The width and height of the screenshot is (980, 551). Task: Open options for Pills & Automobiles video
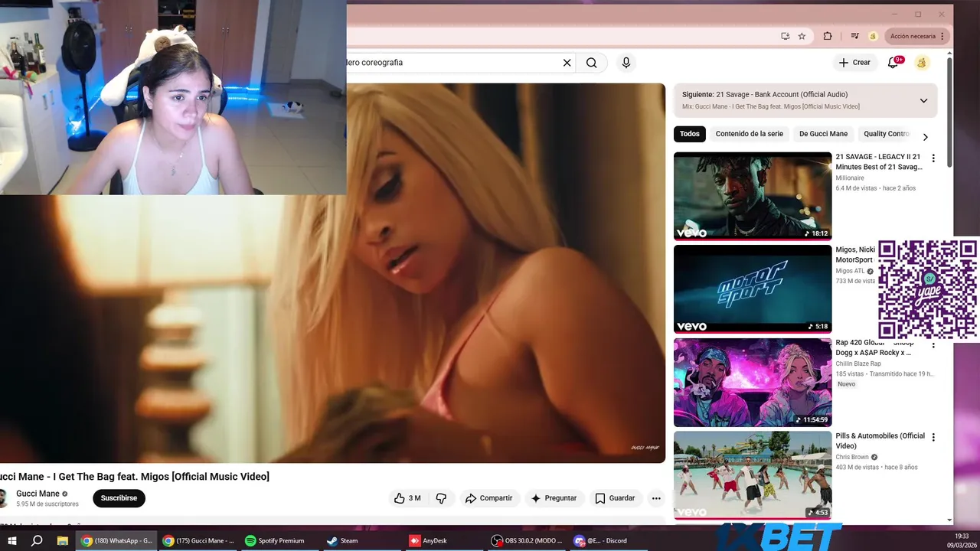coord(933,437)
